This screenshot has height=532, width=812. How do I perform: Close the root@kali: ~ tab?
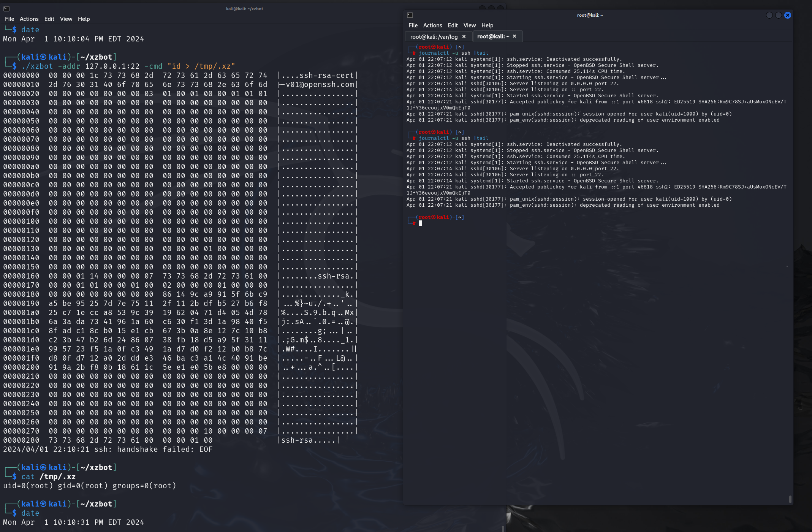coord(514,36)
